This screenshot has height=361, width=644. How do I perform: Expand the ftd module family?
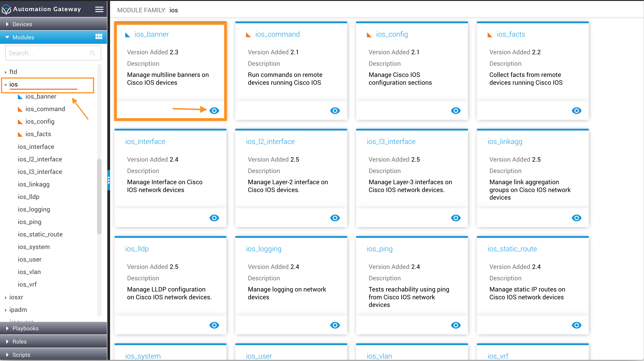pos(6,72)
